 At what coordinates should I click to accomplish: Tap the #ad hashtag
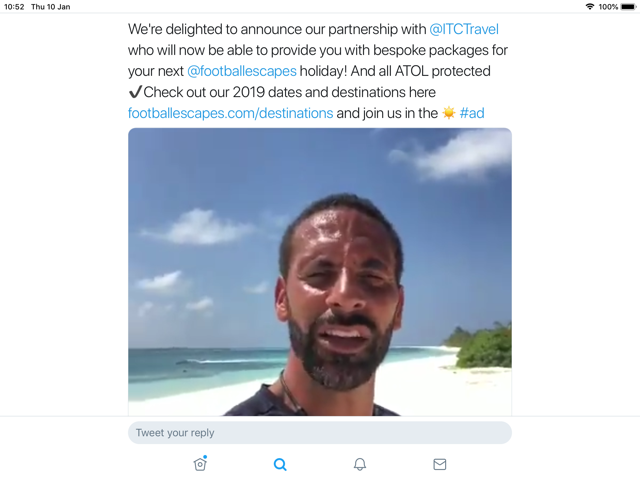point(472,113)
